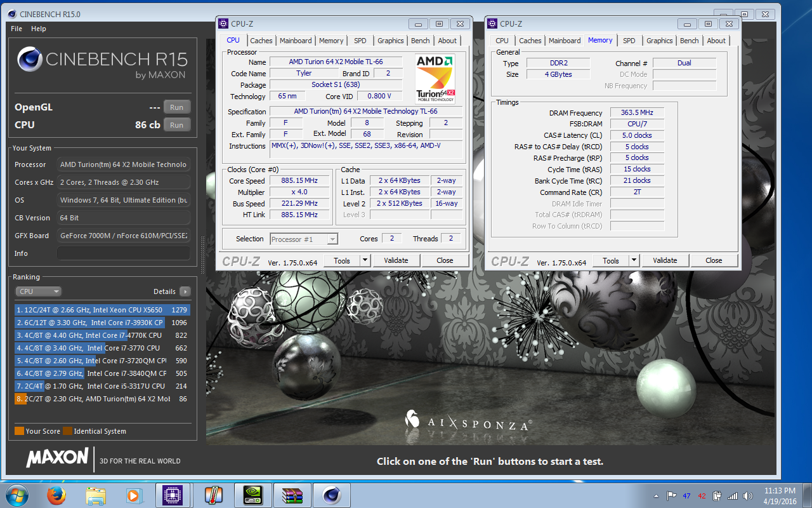Click the blue 47 temperature tray icon
Viewport: 812px width, 508px height.
pyautogui.click(x=686, y=496)
